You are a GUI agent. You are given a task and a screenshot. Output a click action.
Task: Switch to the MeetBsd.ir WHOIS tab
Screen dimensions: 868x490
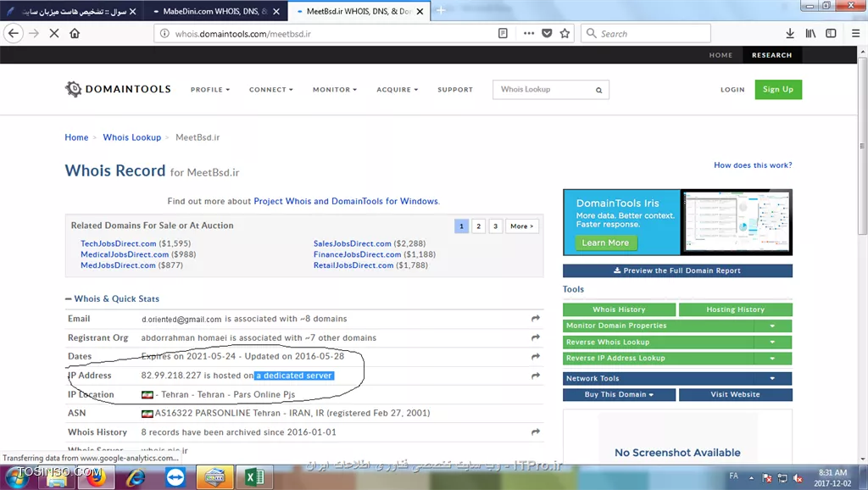[x=359, y=11]
